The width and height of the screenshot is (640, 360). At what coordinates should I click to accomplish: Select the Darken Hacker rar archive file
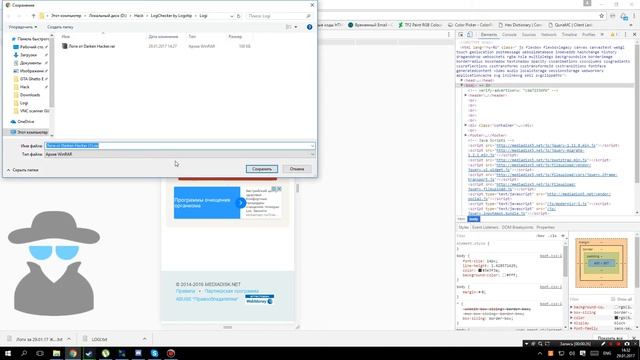91,47
